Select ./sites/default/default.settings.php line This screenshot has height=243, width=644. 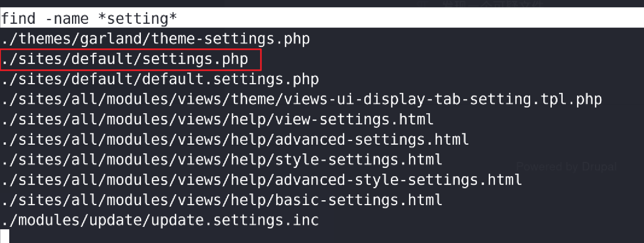pyautogui.click(x=160, y=79)
